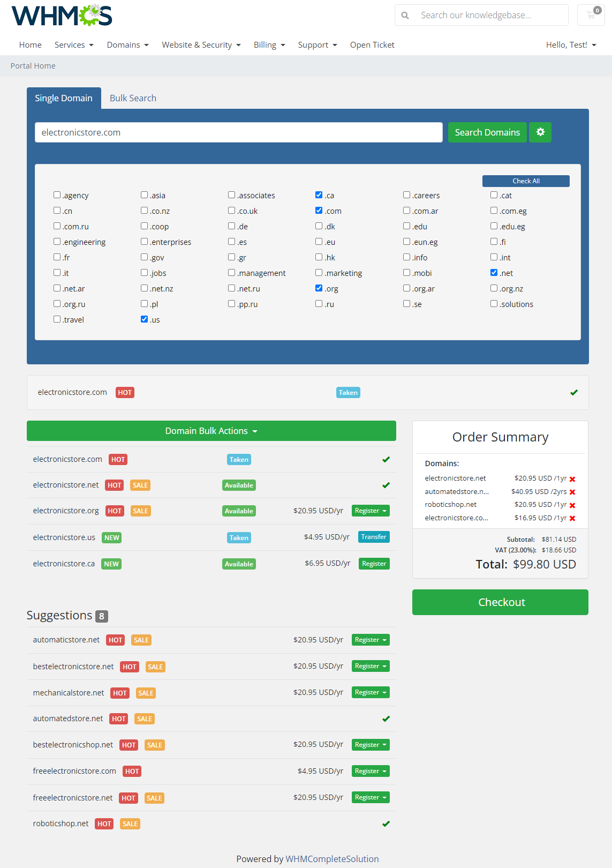Switch to the Bulk Search tab
The width and height of the screenshot is (612, 868).
point(133,98)
